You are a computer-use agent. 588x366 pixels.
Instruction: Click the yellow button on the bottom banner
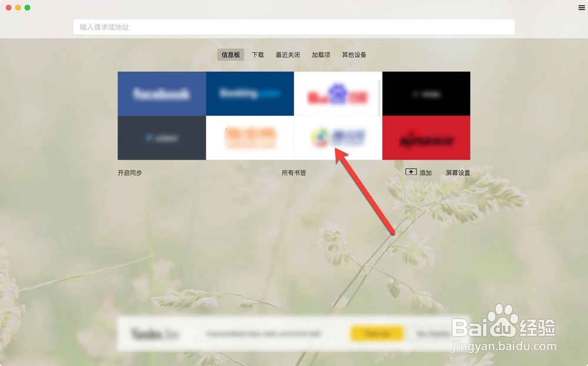click(377, 334)
